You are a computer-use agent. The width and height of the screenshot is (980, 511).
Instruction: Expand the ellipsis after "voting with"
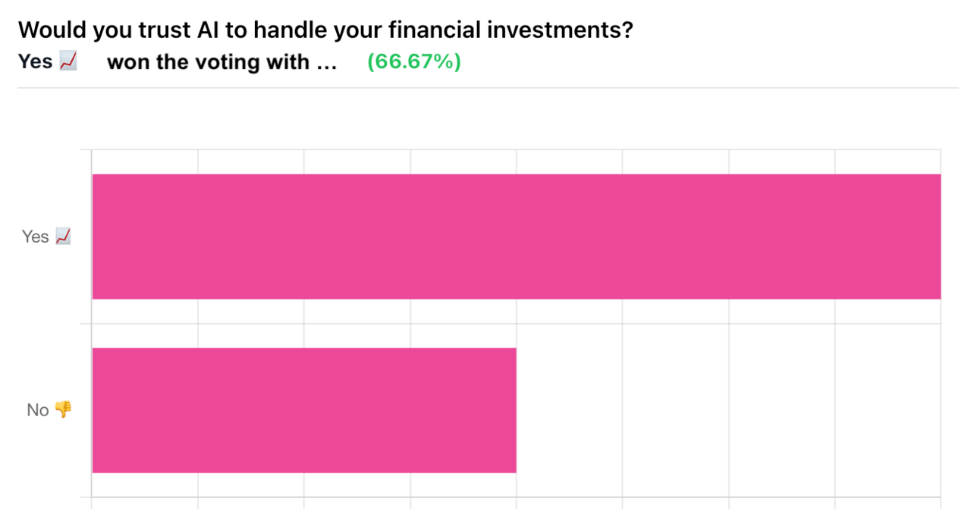click(326, 64)
